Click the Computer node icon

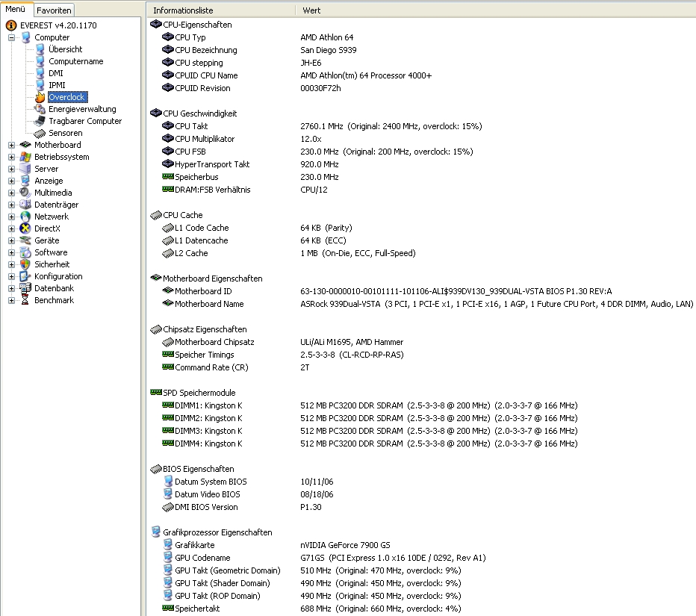pos(26,37)
